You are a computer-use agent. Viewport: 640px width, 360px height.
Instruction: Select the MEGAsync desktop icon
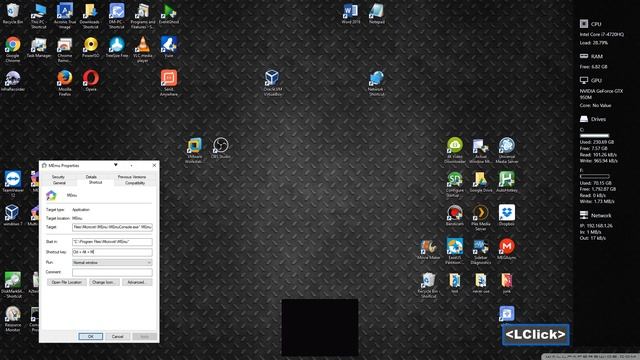coord(507,247)
